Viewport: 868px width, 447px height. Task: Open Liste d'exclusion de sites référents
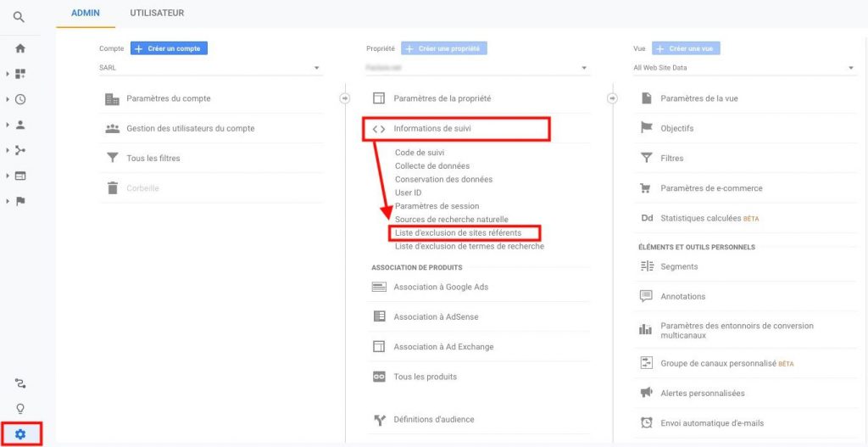458,232
